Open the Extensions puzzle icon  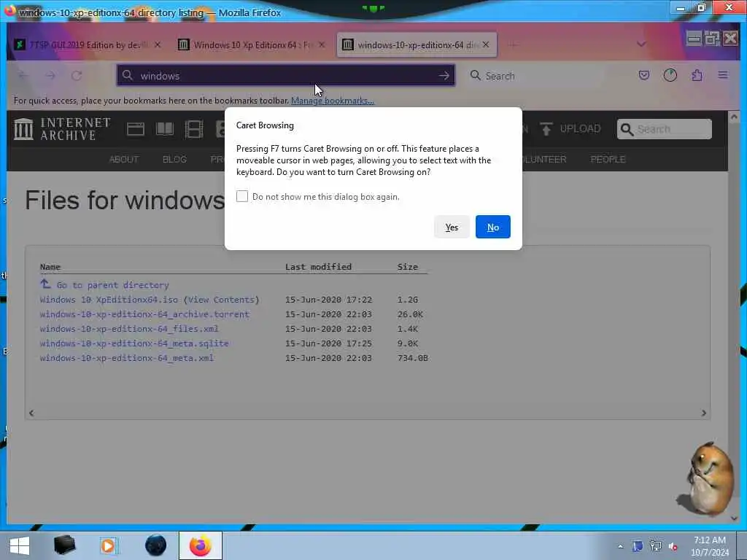697,75
